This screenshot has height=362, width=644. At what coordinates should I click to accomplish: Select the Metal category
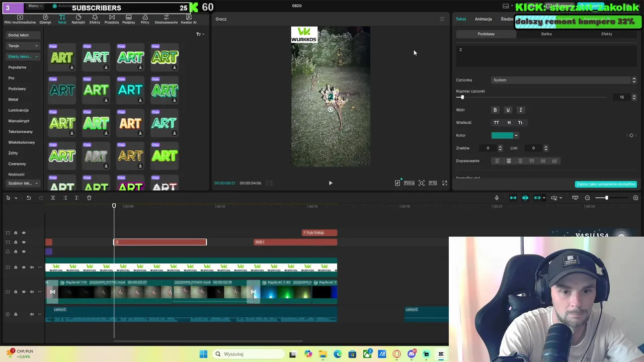coord(13,100)
